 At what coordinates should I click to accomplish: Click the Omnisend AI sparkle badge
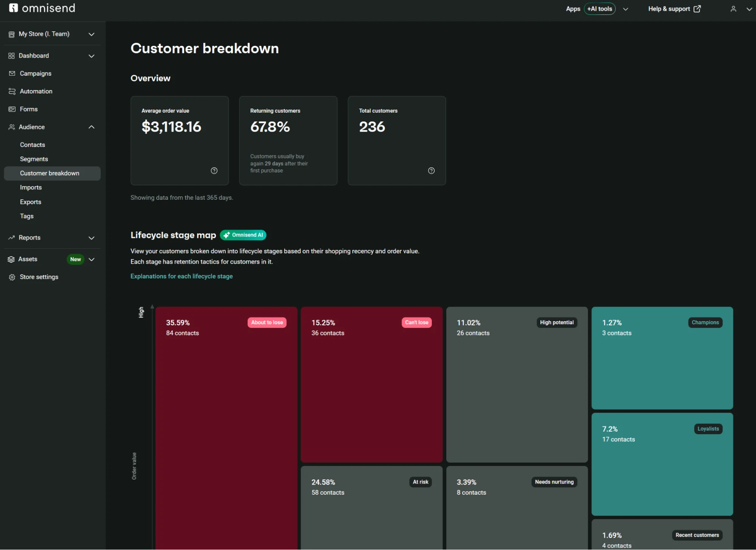(x=243, y=235)
